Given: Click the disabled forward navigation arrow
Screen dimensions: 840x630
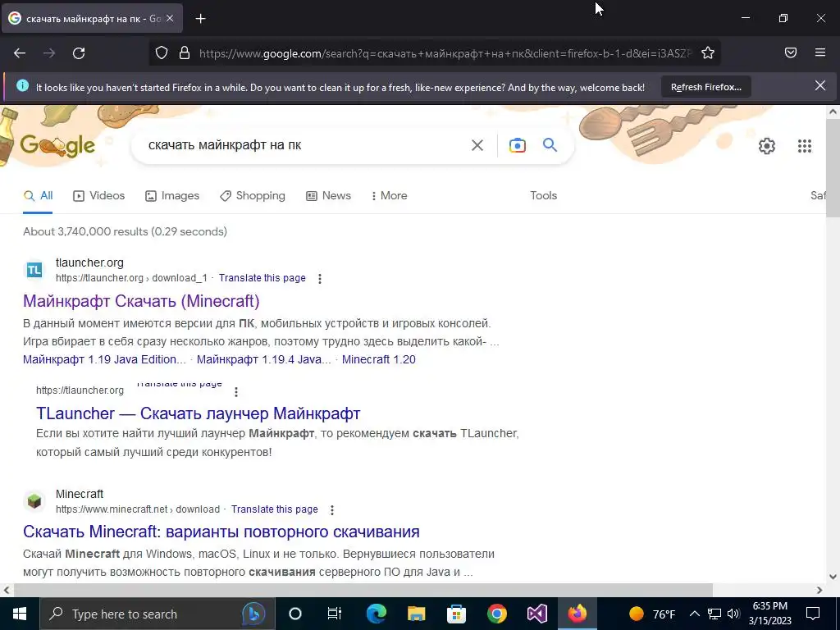Looking at the screenshot, I should click(x=49, y=53).
